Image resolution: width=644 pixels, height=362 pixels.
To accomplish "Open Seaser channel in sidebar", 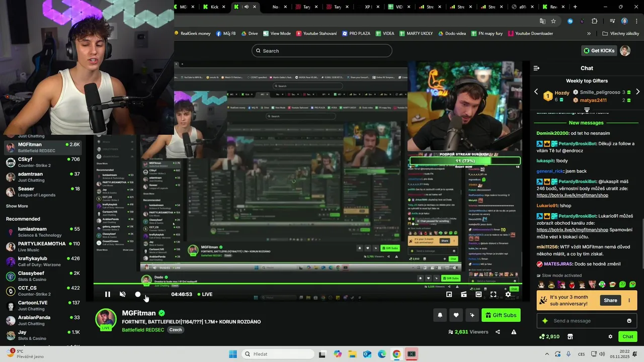I will coord(43,192).
